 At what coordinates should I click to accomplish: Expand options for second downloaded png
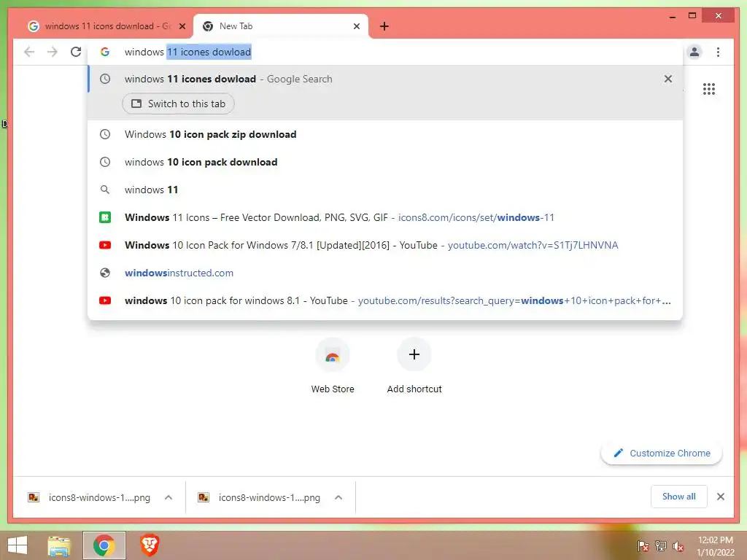338,497
